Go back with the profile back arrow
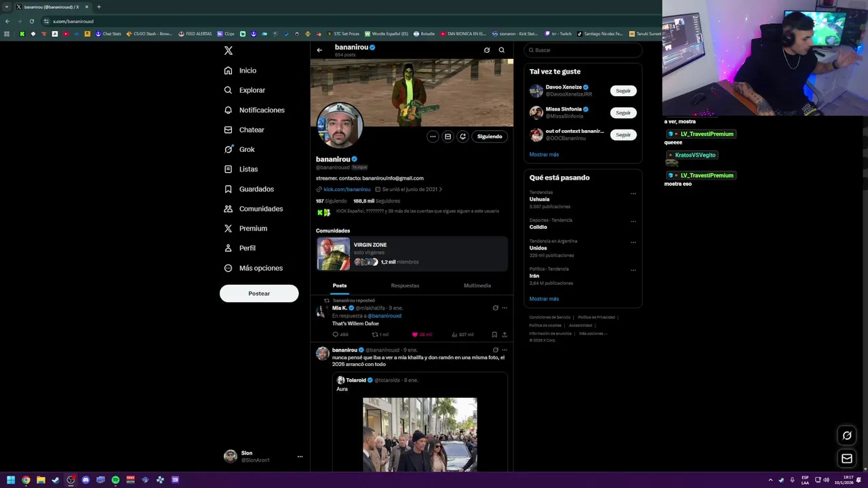The width and height of the screenshot is (868, 488). 319,50
